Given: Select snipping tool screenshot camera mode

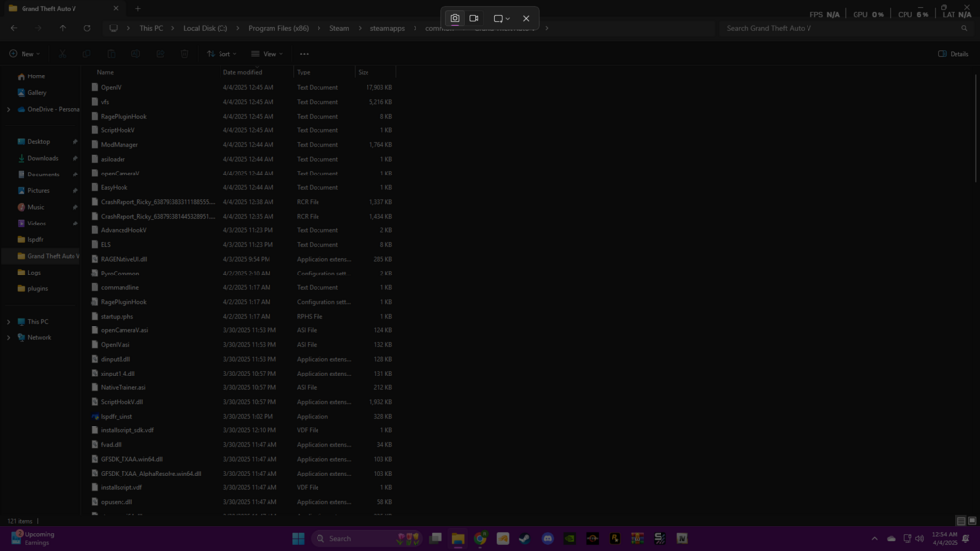Looking at the screenshot, I should 455,18.
